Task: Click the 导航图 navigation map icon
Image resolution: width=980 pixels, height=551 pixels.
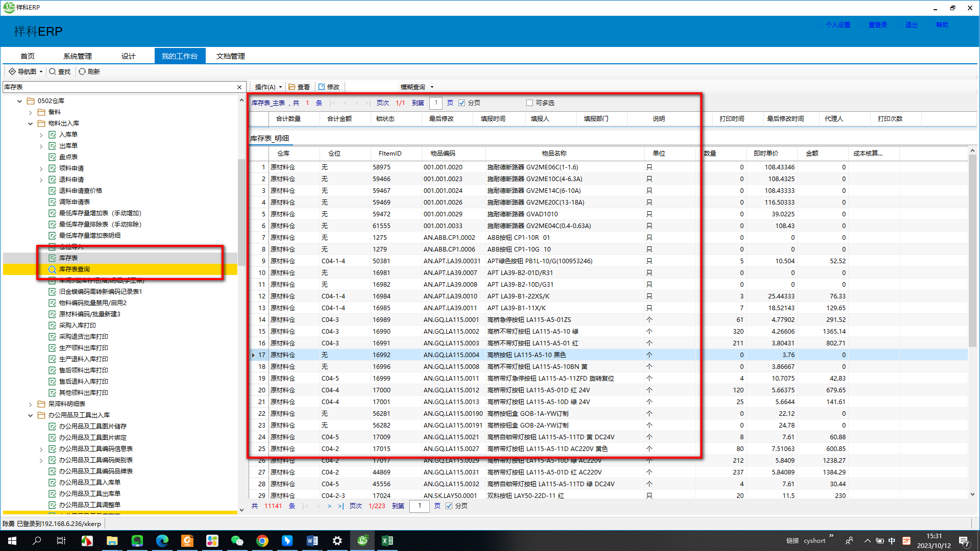Action: (12, 71)
